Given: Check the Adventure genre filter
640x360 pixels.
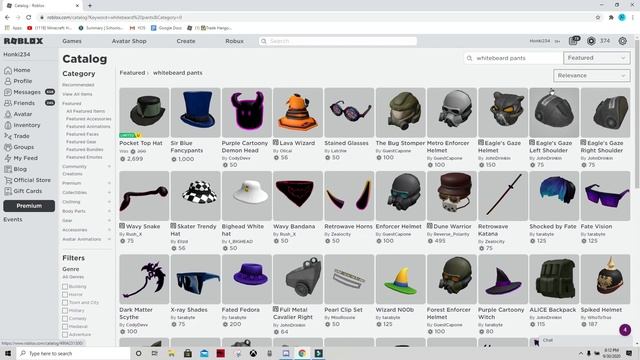Looking at the screenshot, I should (x=65, y=335).
